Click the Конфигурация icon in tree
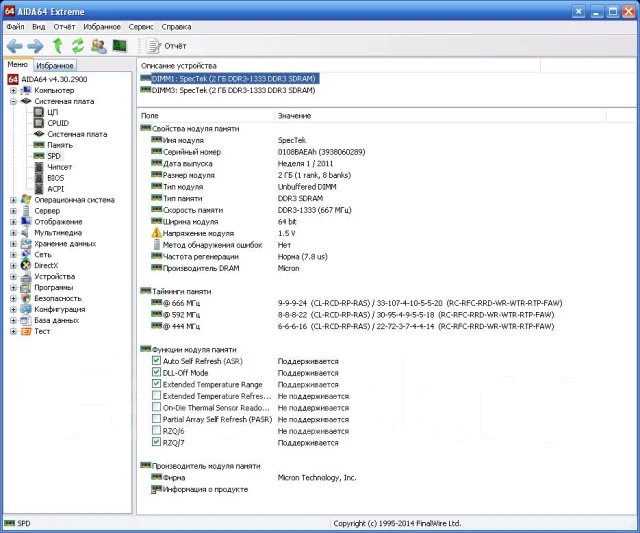640x533 pixels. 26,309
